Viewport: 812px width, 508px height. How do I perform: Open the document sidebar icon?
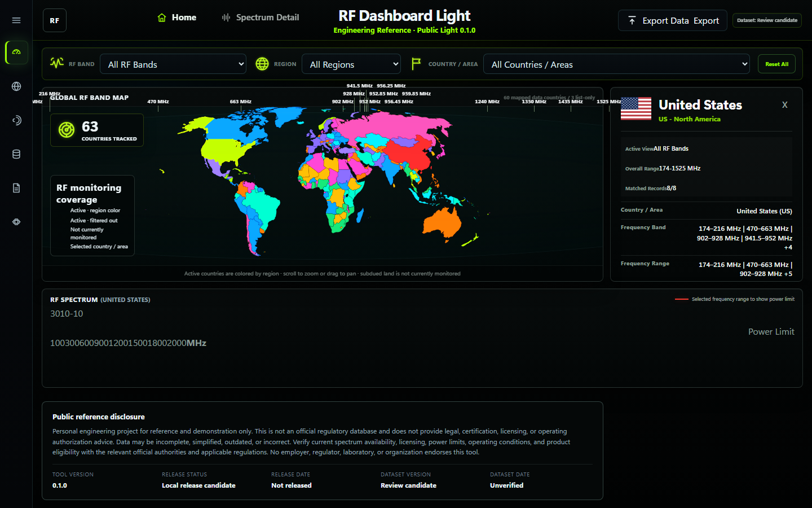pos(16,188)
